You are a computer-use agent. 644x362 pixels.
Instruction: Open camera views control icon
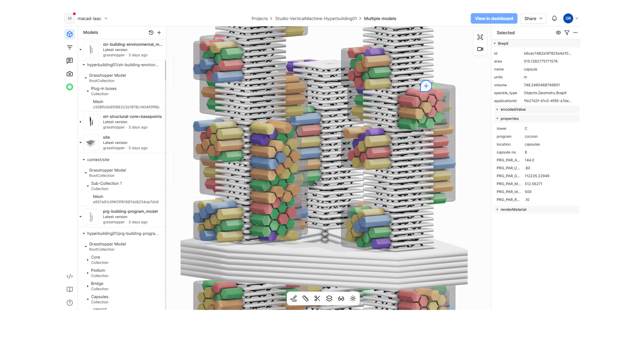[480, 49]
